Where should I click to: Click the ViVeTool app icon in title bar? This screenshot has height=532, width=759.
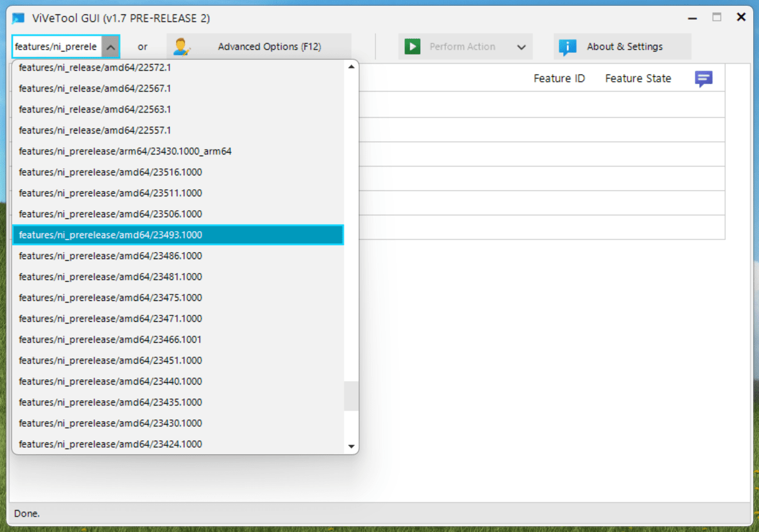pos(18,18)
